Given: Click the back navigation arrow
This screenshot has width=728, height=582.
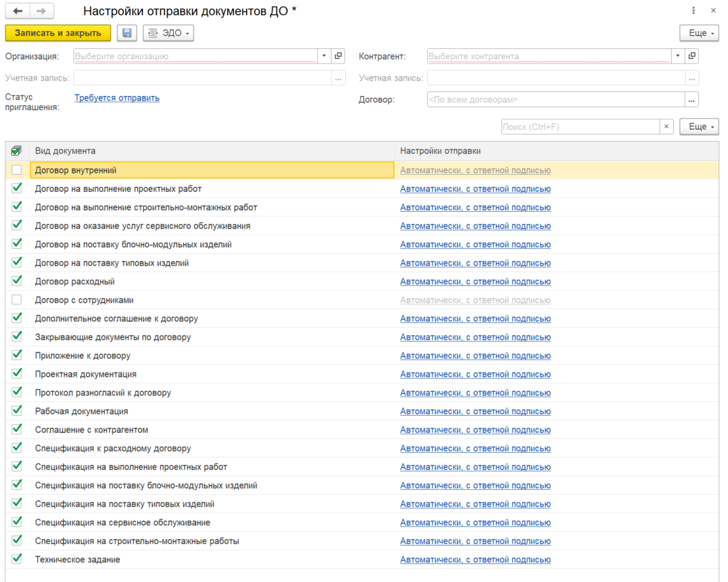Looking at the screenshot, I should (x=18, y=11).
